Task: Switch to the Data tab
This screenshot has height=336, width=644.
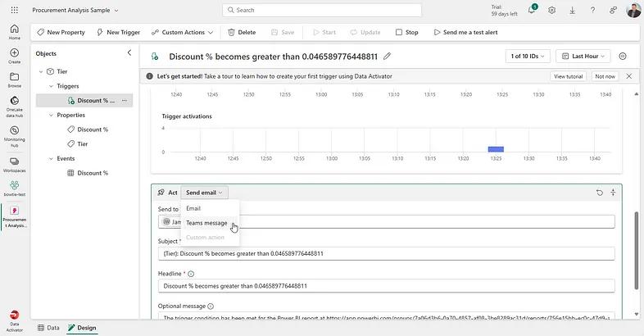Action: coord(48,328)
